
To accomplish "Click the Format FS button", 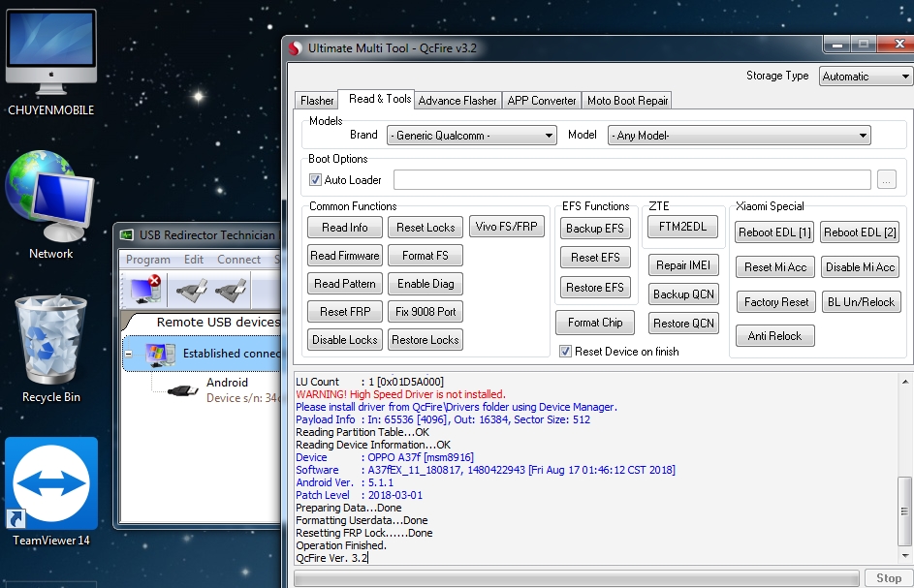I will point(425,255).
